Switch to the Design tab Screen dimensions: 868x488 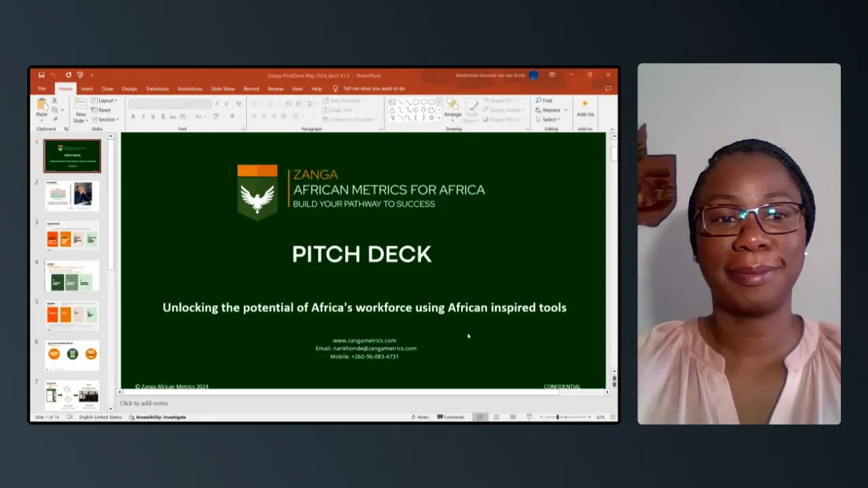coord(130,89)
